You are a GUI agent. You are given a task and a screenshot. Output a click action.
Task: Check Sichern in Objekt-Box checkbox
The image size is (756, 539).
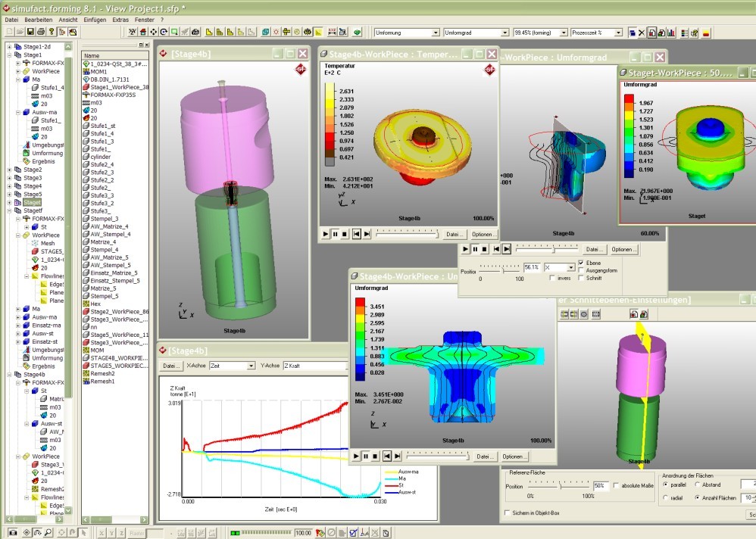pos(507,513)
